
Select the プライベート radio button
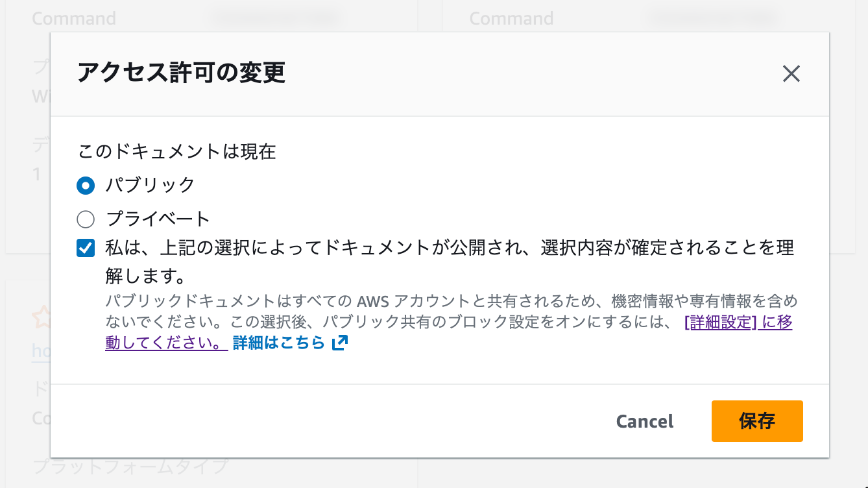(x=85, y=219)
